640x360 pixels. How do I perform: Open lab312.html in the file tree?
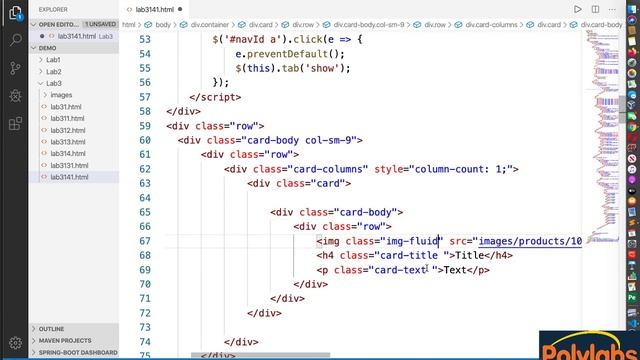68,130
